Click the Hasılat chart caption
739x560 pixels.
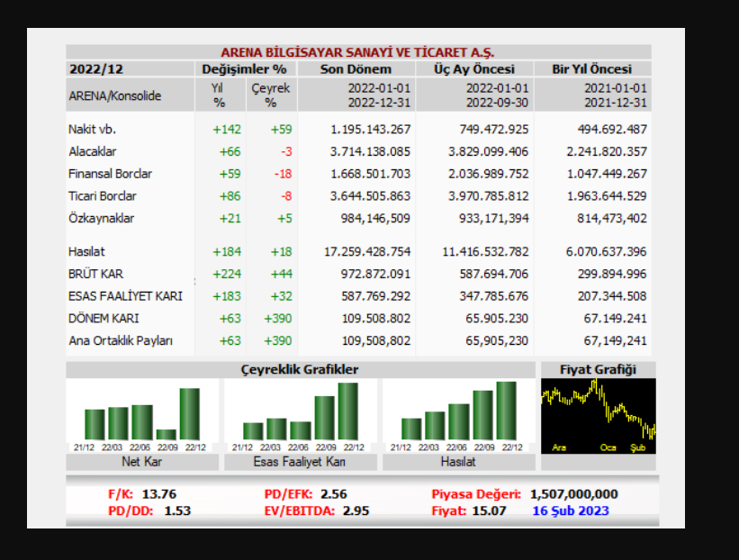coord(458,462)
